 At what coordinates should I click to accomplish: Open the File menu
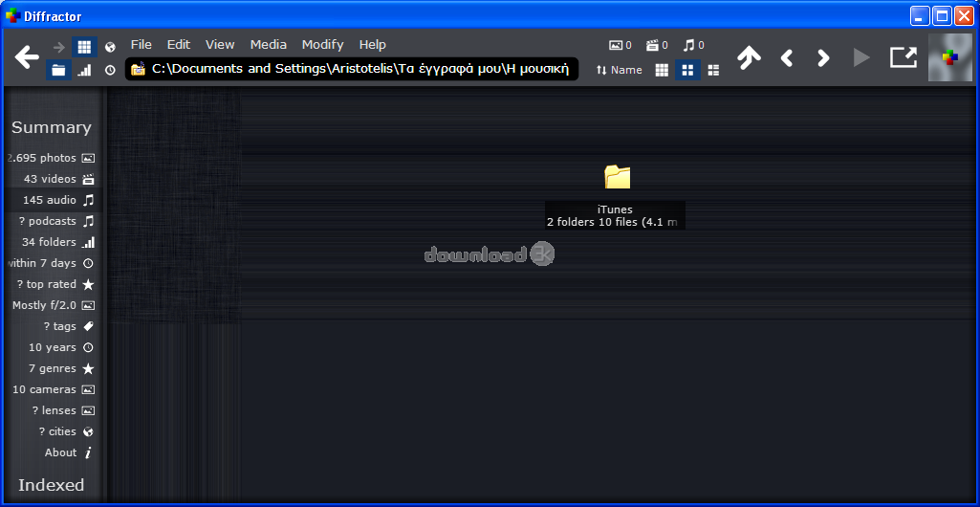pyautogui.click(x=142, y=44)
